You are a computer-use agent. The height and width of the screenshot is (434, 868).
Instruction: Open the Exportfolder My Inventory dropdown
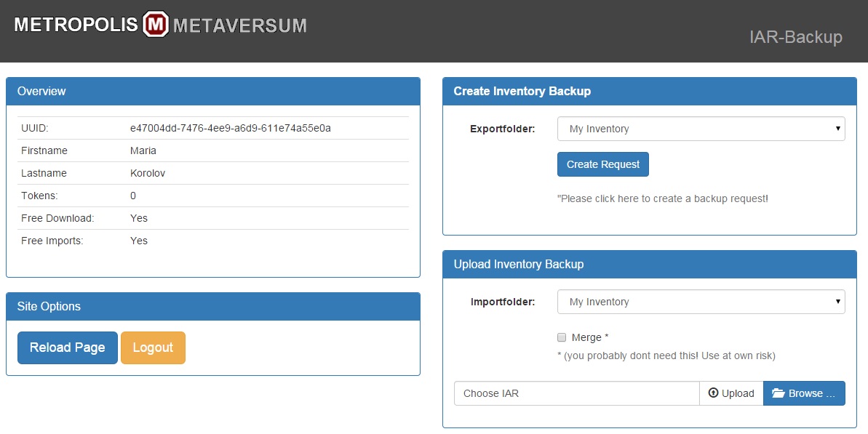pos(701,129)
